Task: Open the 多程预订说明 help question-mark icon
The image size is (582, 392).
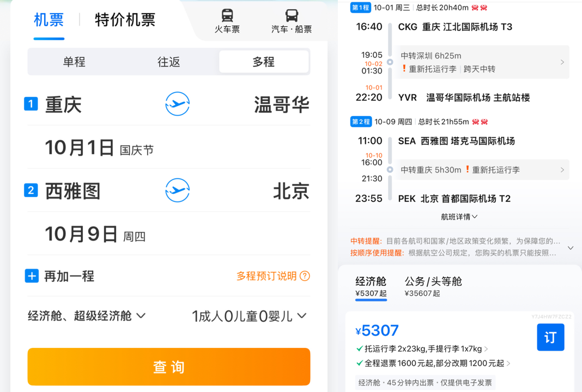Action: pyautogui.click(x=305, y=276)
